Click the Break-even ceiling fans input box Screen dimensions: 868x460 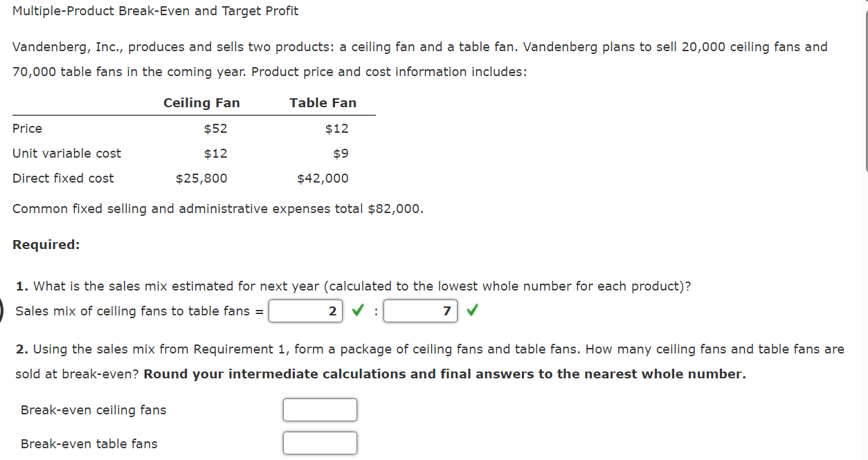(x=319, y=410)
